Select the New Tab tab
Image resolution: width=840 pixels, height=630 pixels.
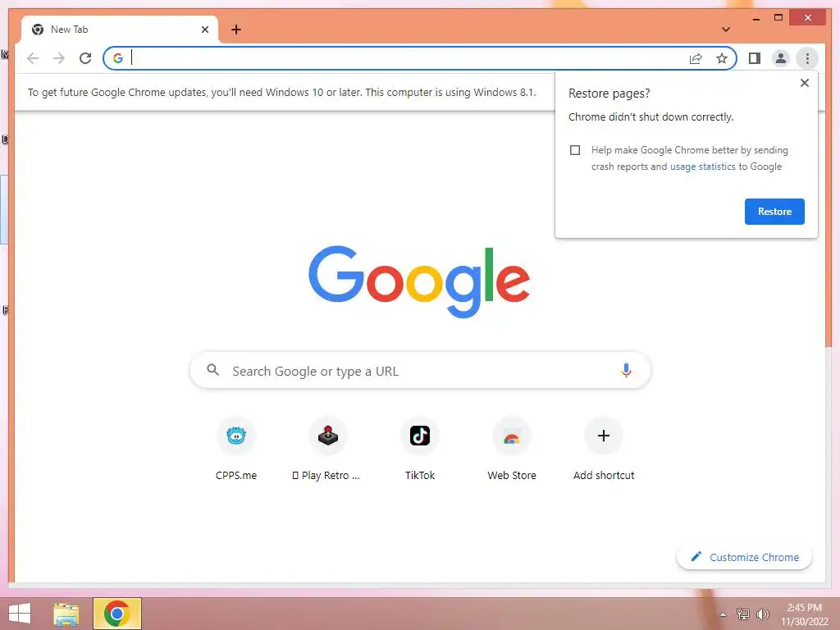point(120,30)
